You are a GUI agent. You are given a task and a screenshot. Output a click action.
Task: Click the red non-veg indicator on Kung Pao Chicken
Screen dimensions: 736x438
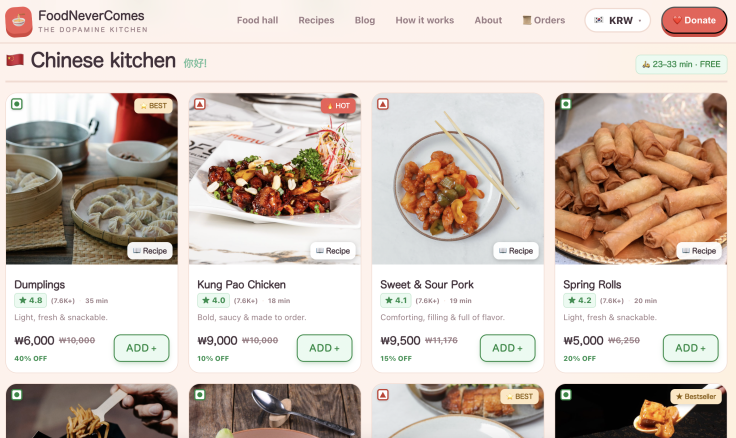200,104
